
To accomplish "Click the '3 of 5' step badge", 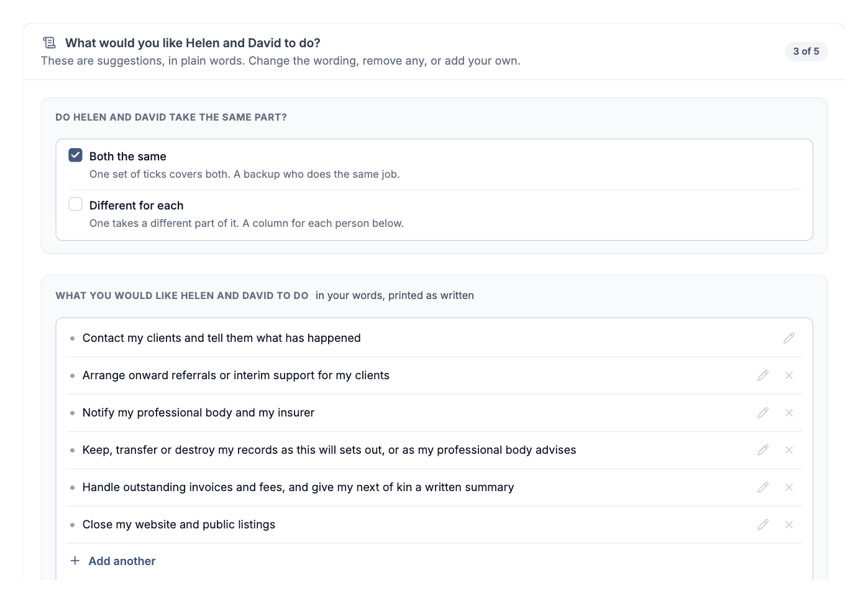I will [806, 52].
